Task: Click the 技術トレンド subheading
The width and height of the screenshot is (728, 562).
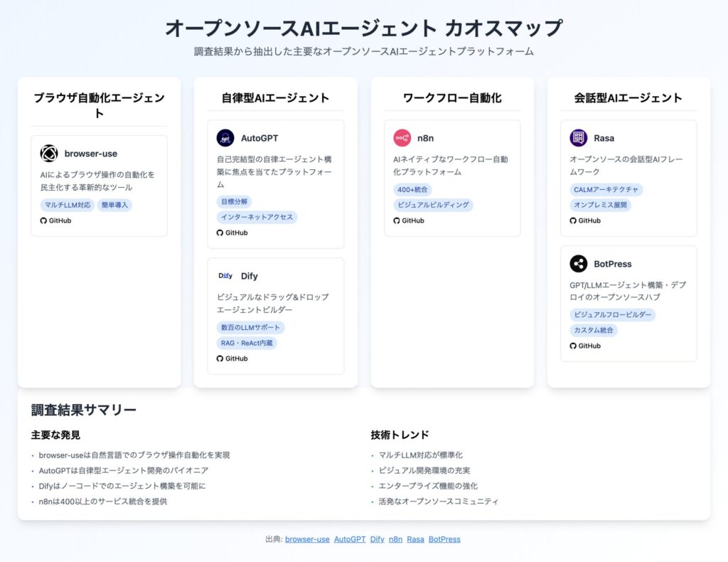Action: [400, 435]
